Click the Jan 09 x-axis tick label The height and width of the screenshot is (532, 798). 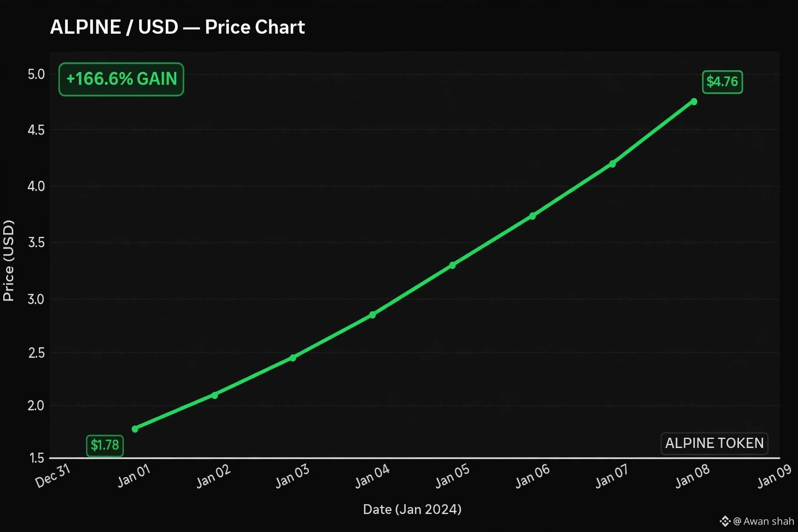point(774,476)
